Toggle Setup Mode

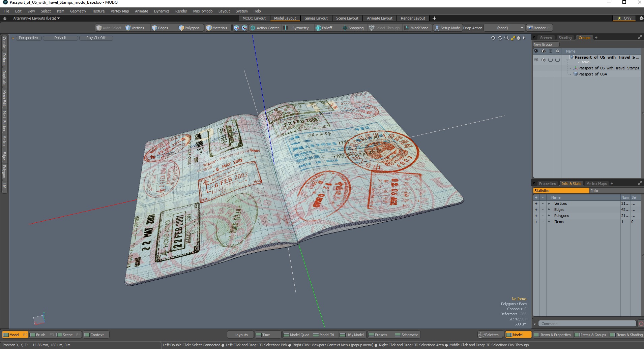[447, 28]
